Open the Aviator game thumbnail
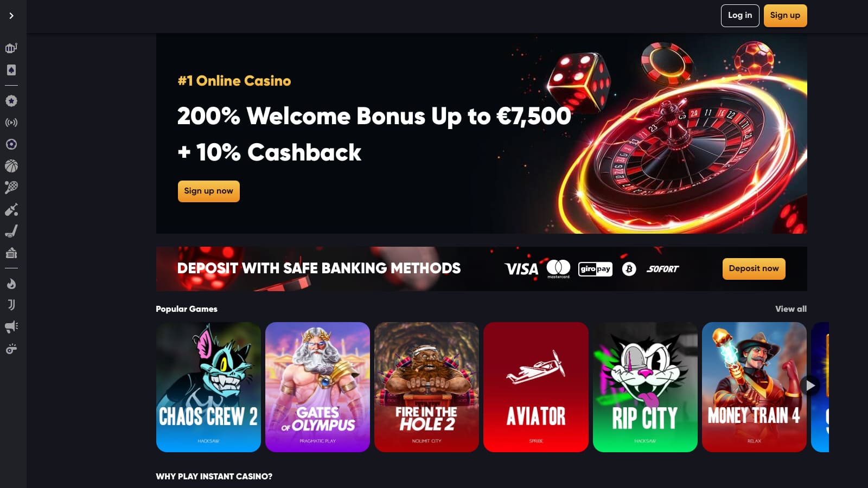 536,387
